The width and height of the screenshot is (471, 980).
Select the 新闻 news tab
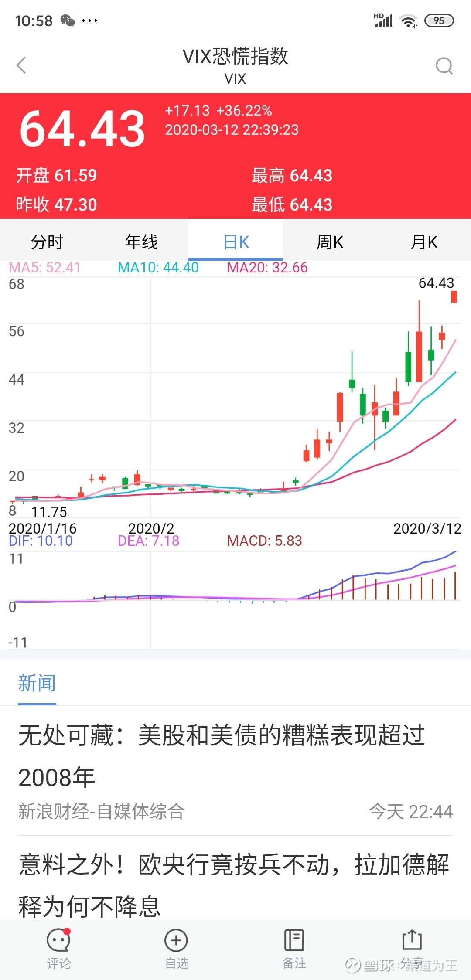(x=37, y=683)
